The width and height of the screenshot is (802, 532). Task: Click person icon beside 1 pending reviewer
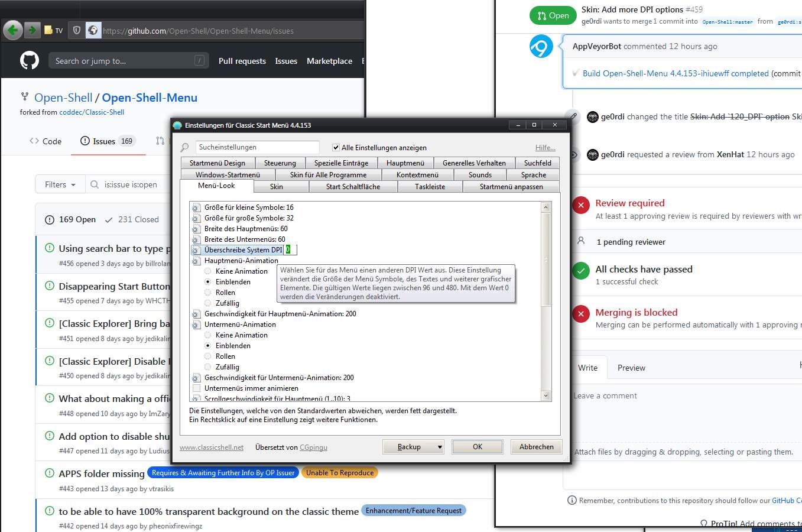point(581,241)
